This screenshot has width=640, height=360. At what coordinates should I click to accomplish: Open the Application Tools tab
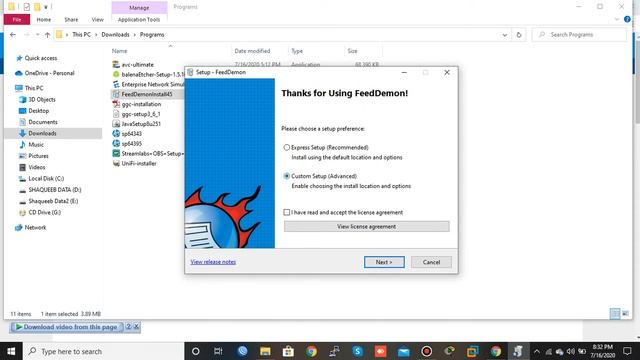pos(139,20)
